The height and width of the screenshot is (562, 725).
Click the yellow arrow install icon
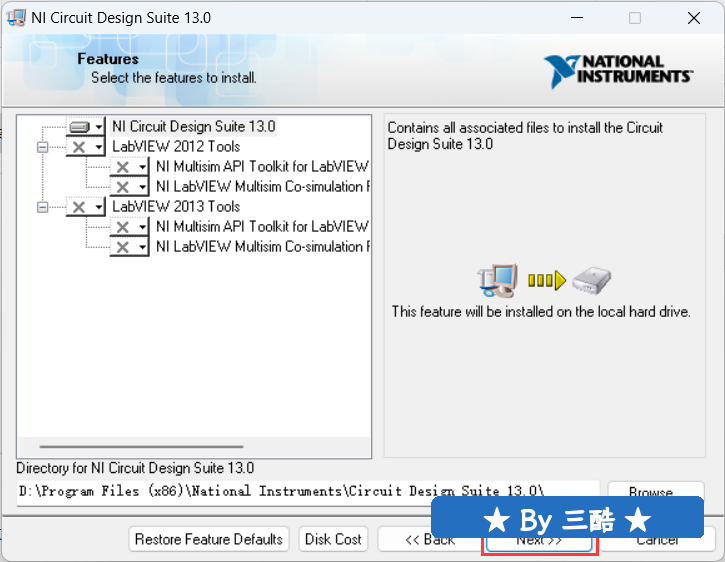(x=547, y=280)
